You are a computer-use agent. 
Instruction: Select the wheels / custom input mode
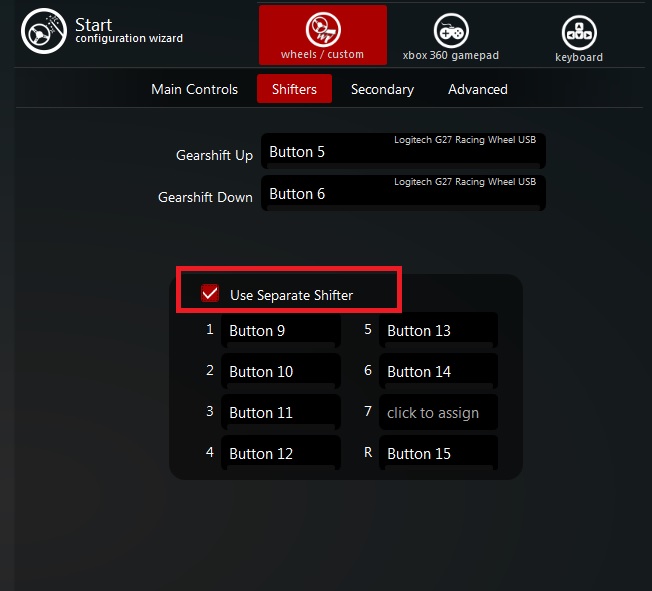tap(322, 34)
